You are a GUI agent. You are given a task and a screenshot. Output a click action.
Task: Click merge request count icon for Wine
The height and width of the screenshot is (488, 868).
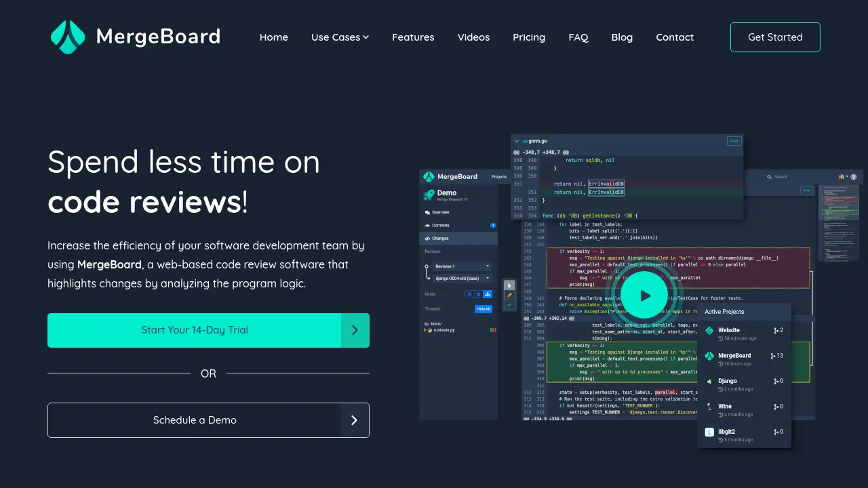(x=776, y=407)
